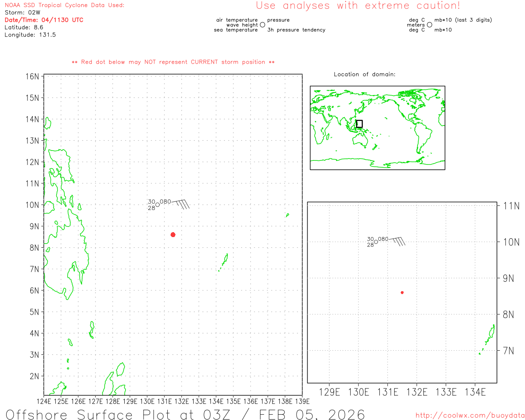The width and height of the screenshot is (525, 420).
Task: Click the '11N' label on the inset map
Action: (x=511, y=206)
